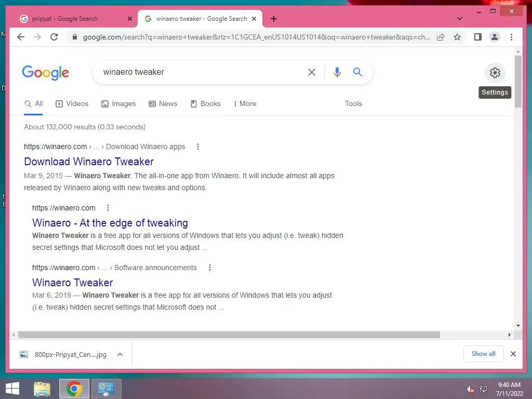Click the forward navigation arrow
The image size is (532, 399).
pyautogui.click(x=37, y=37)
